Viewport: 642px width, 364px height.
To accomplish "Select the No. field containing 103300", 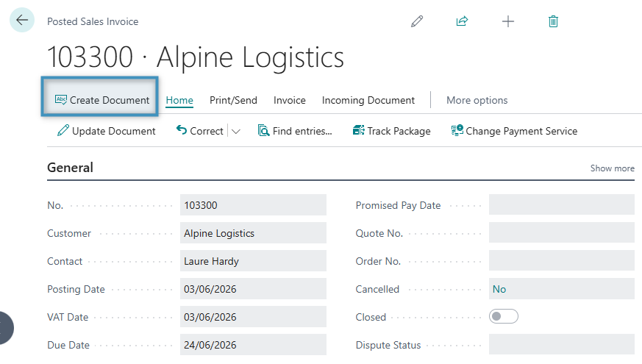I will pos(253,205).
